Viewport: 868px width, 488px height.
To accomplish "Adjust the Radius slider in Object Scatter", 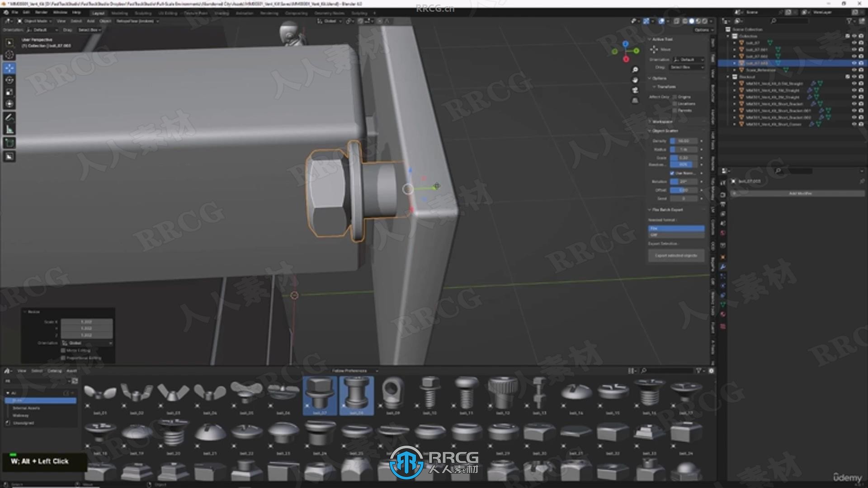I will coord(684,150).
